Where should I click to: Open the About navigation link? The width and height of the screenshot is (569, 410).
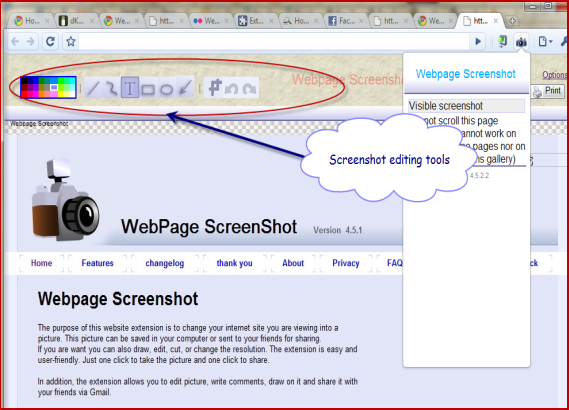point(293,263)
